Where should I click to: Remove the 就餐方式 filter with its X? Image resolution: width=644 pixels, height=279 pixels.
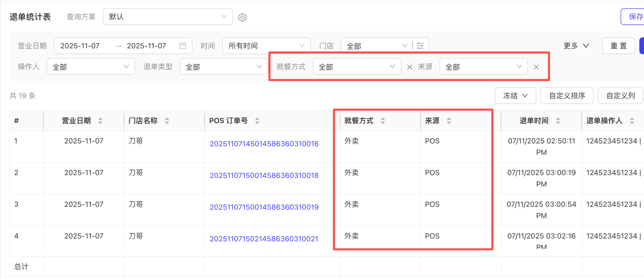(409, 67)
